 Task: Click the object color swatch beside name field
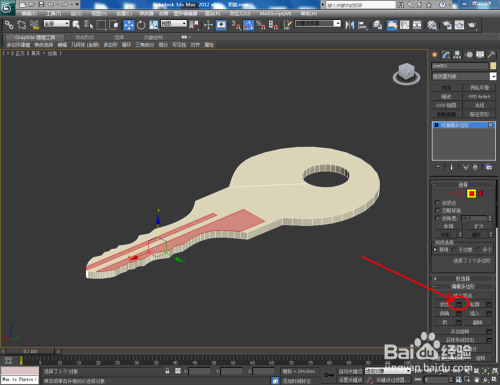point(493,66)
